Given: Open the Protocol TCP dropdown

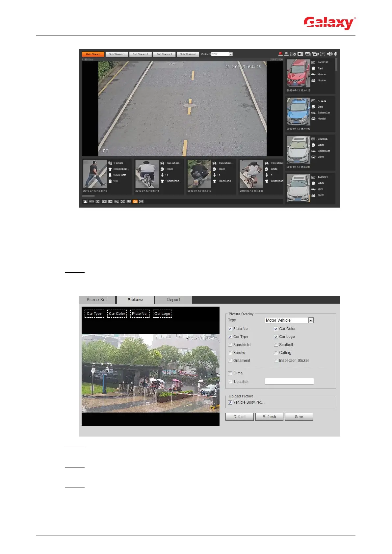Looking at the screenshot, I should pos(222,54).
